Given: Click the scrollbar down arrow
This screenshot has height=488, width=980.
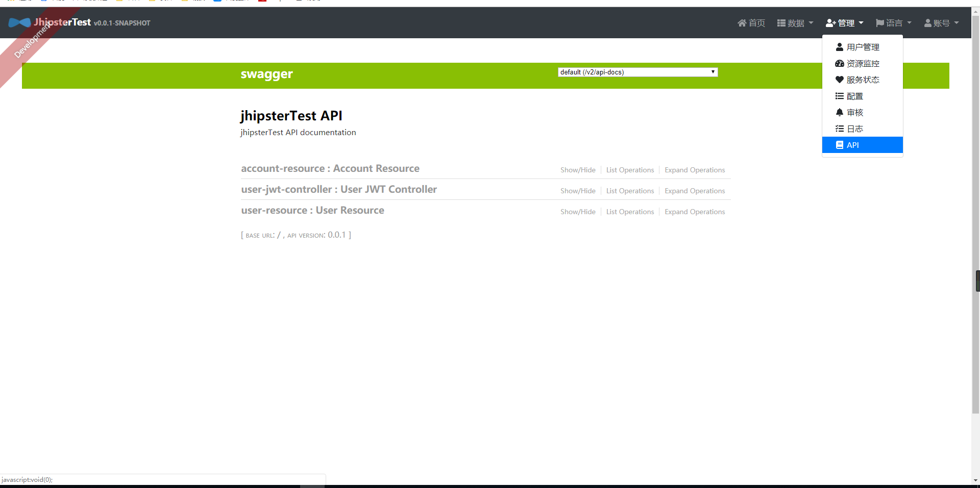Looking at the screenshot, I should point(976,480).
